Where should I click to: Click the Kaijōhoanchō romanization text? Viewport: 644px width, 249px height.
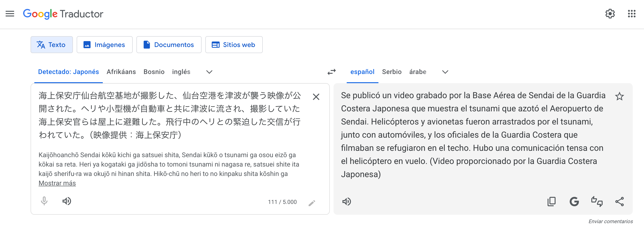pos(169,164)
